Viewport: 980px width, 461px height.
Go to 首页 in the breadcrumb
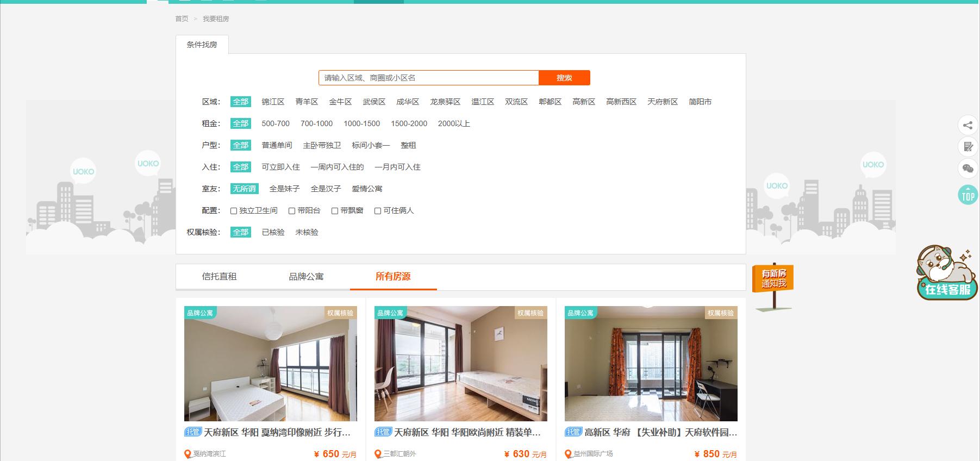tap(182, 18)
